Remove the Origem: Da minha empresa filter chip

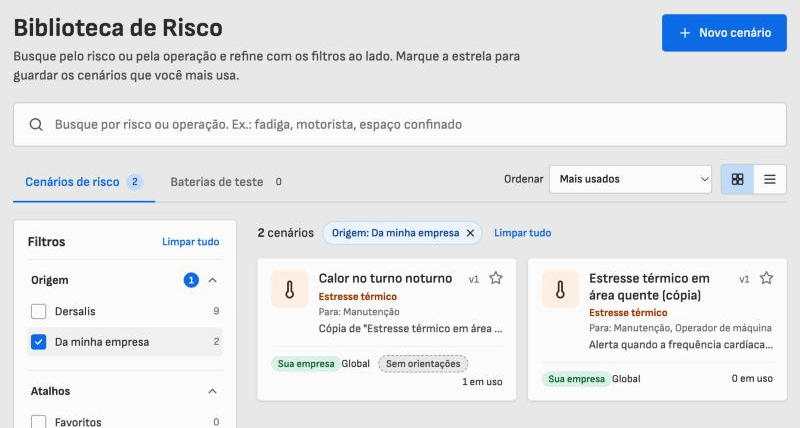click(470, 233)
